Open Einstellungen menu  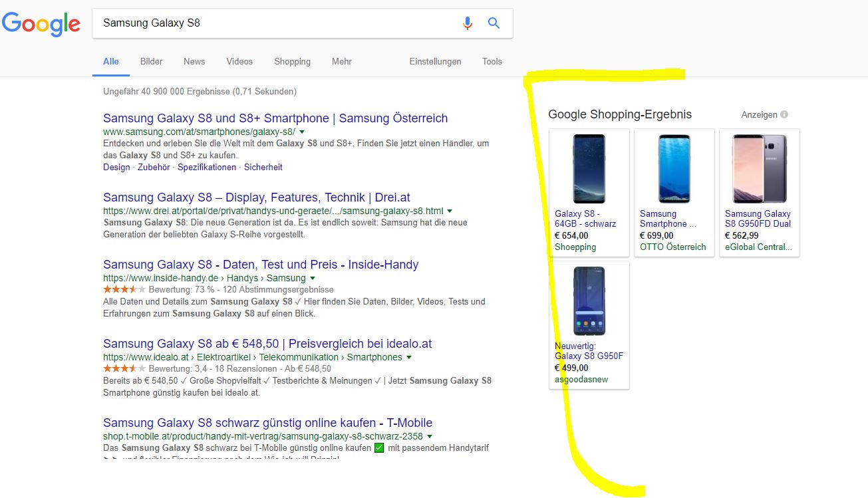pos(436,61)
